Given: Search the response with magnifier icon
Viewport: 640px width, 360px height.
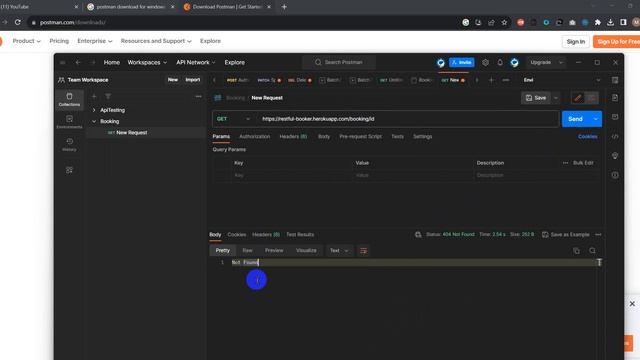Looking at the screenshot, I should 592,251.
